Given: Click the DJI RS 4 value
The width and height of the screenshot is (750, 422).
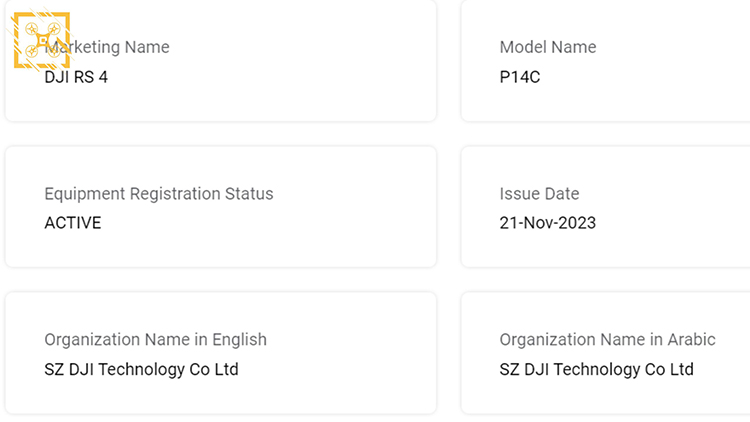Looking at the screenshot, I should pos(76,77).
